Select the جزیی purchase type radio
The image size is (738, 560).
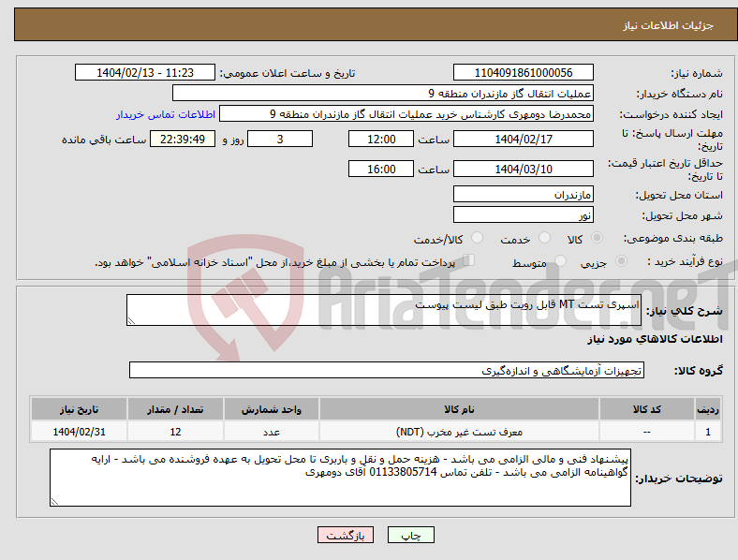pyautogui.click(x=621, y=260)
